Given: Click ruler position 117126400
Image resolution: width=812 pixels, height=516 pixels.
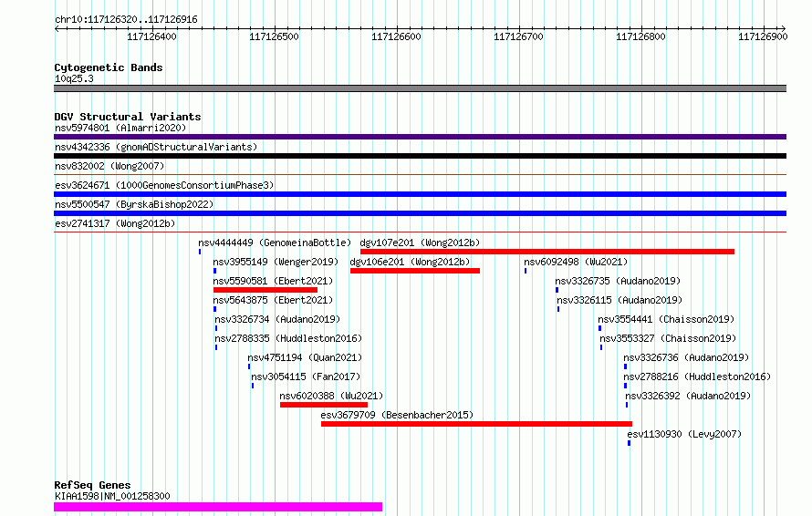Looking at the screenshot, I should tap(151, 36).
